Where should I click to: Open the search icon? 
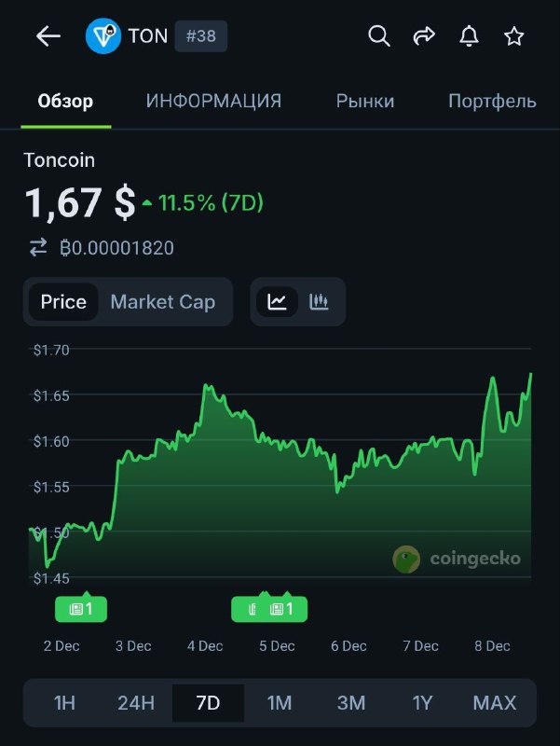click(x=378, y=36)
